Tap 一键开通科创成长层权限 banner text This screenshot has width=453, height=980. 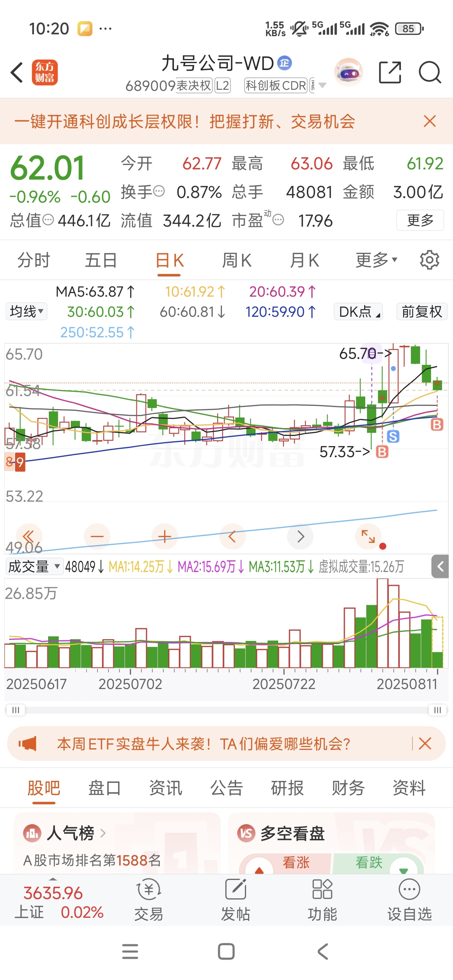tap(185, 121)
